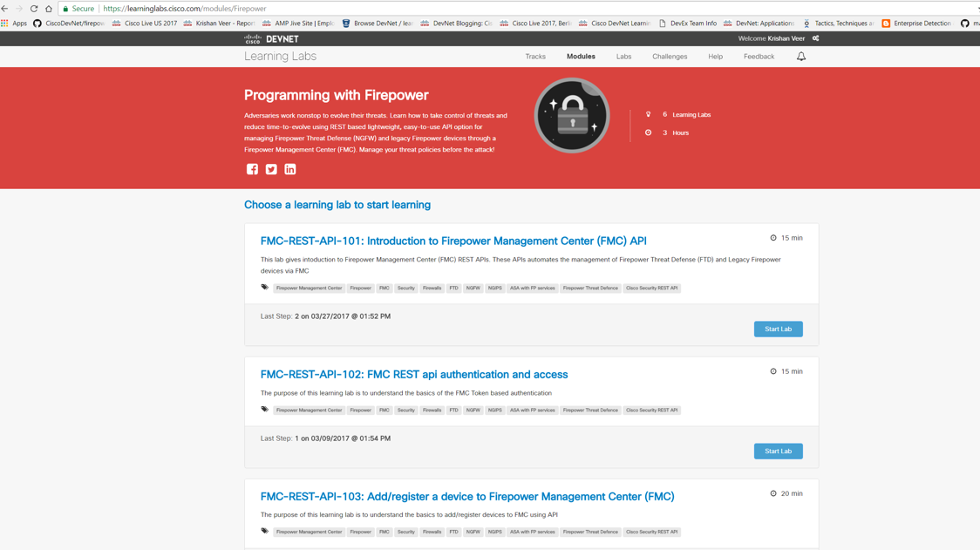Click the tag icon in API-103 card
The image size is (980, 550).
pos(264,531)
